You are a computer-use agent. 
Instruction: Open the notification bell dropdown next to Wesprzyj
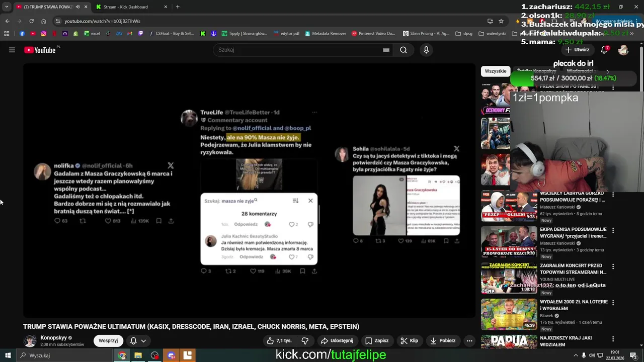tap(138, 340)
